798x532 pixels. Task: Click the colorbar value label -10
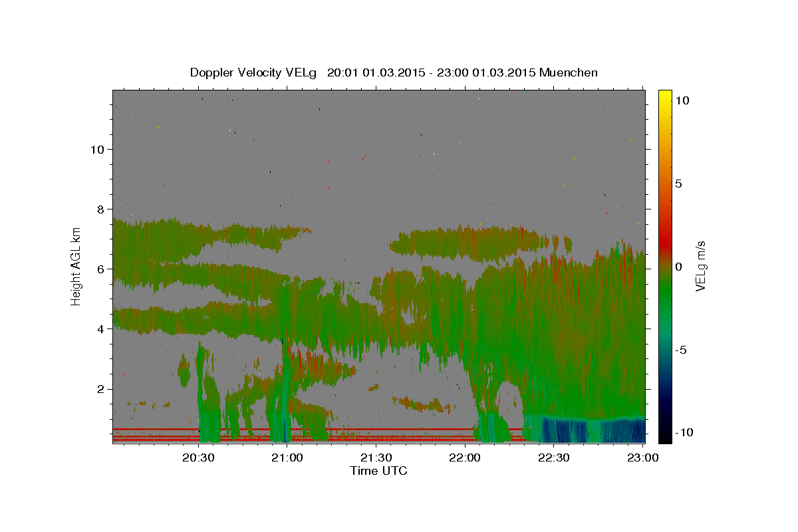click(x=683, y=433)
